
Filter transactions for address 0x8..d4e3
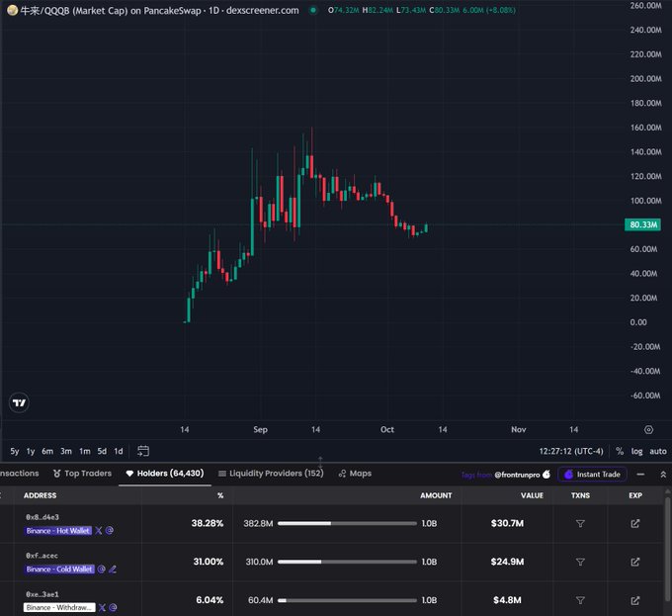pos(580,523)
